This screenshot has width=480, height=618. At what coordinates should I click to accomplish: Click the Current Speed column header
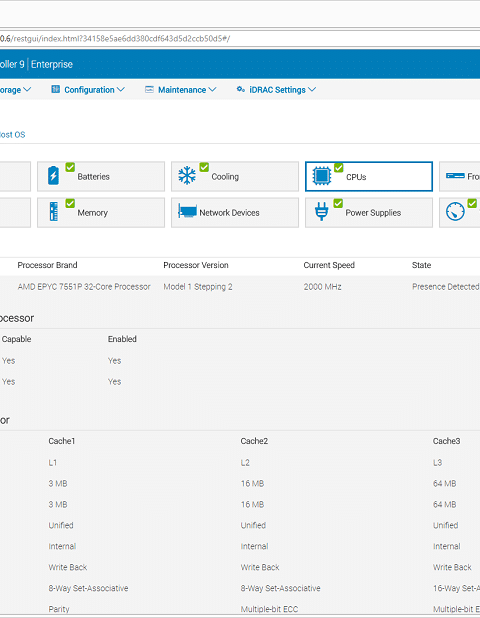point(329,265)
